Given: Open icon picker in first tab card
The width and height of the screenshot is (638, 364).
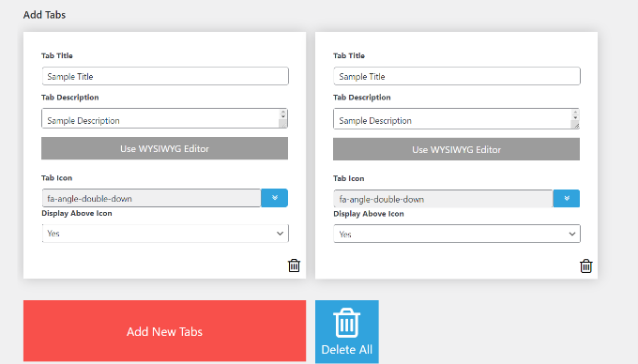Looking at the screenshot, I should click(x=275, y=198).
